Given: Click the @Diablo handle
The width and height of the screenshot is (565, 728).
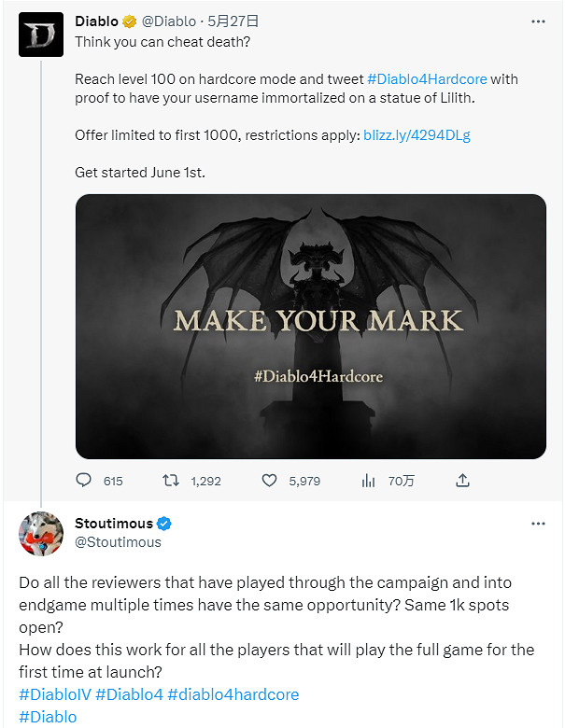Looking at the screenshot, I should [x=170, y=21].
